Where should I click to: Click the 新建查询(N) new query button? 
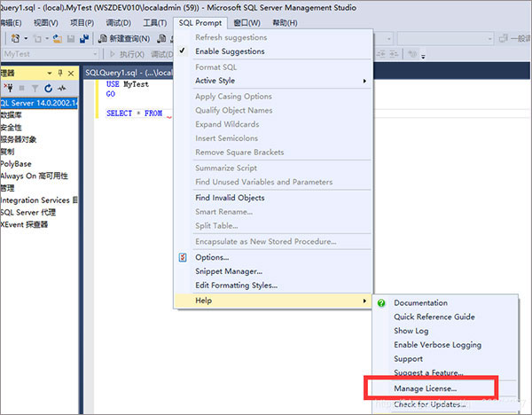pyautogui.click(x=124, y=39)
